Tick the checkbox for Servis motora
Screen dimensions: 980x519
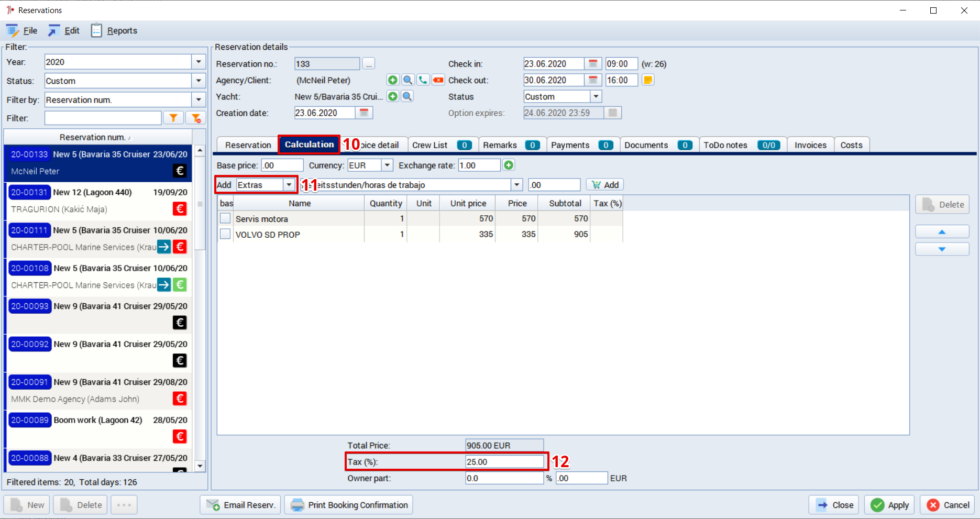pos(225,218)
